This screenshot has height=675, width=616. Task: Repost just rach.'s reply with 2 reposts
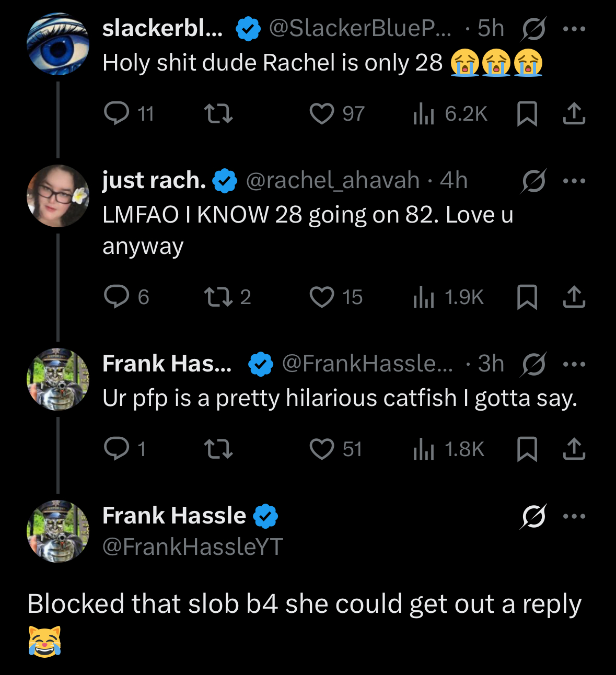[x=217, y=297]
